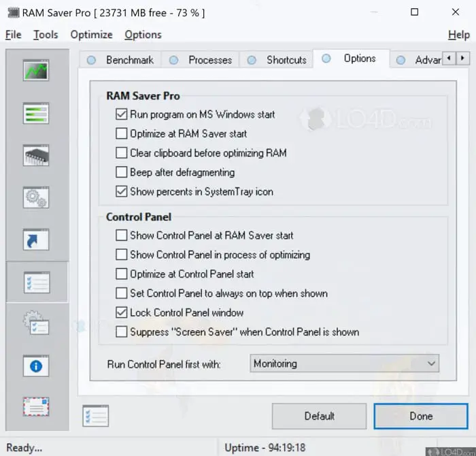Enable Set Control Panel always on top
The width and height of the screenshot is (476, 456).
[121, 293]
